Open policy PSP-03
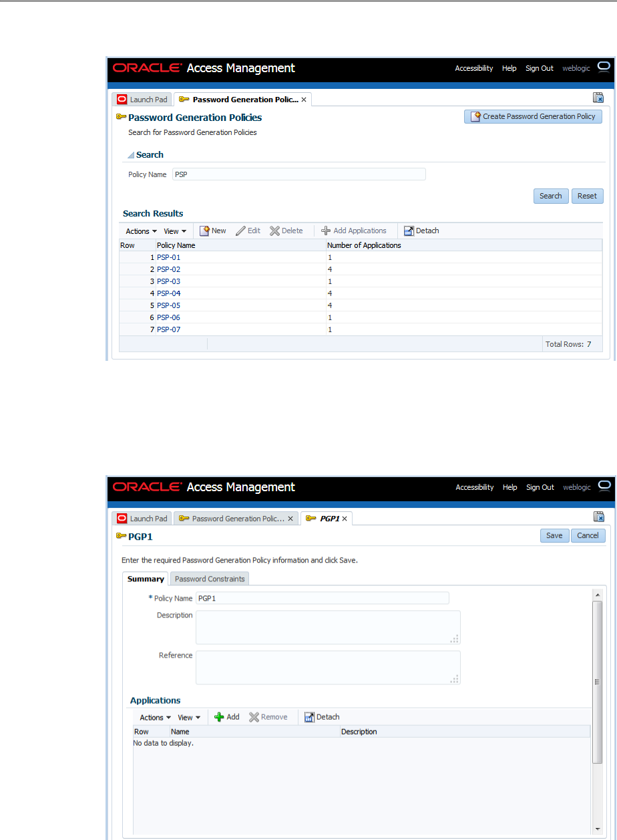The image size is (617, 840). (x=168, y=281)
